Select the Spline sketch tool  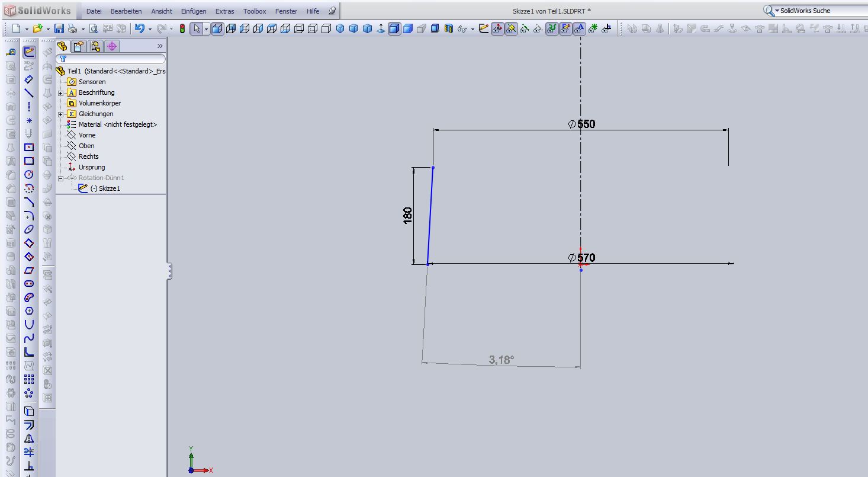(x=29, y=338)
